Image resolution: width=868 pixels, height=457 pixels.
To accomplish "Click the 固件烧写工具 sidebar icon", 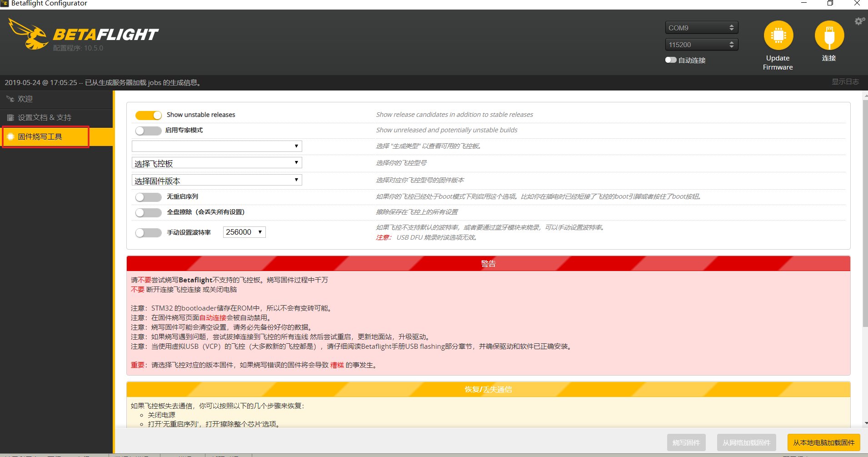I will coord(10,136).
